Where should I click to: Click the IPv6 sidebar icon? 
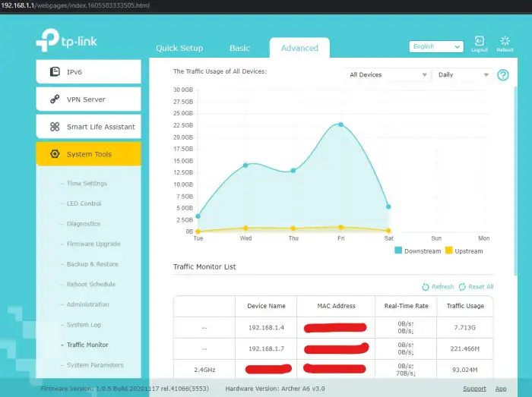55,72
